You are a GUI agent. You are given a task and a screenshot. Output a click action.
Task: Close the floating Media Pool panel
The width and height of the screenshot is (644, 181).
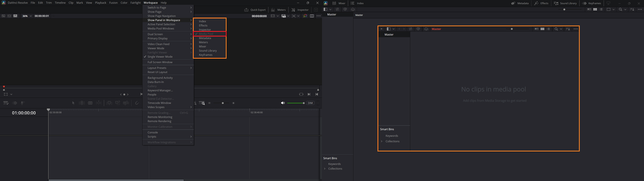tap(381, 29)
